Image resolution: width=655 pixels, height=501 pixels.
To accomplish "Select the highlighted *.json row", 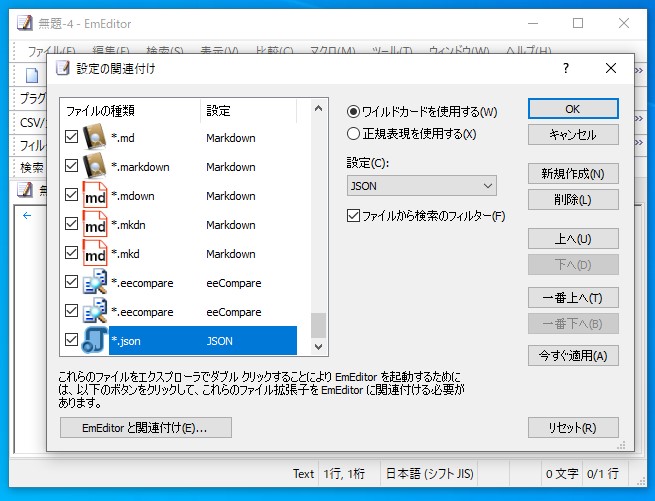I will point(203,341).
